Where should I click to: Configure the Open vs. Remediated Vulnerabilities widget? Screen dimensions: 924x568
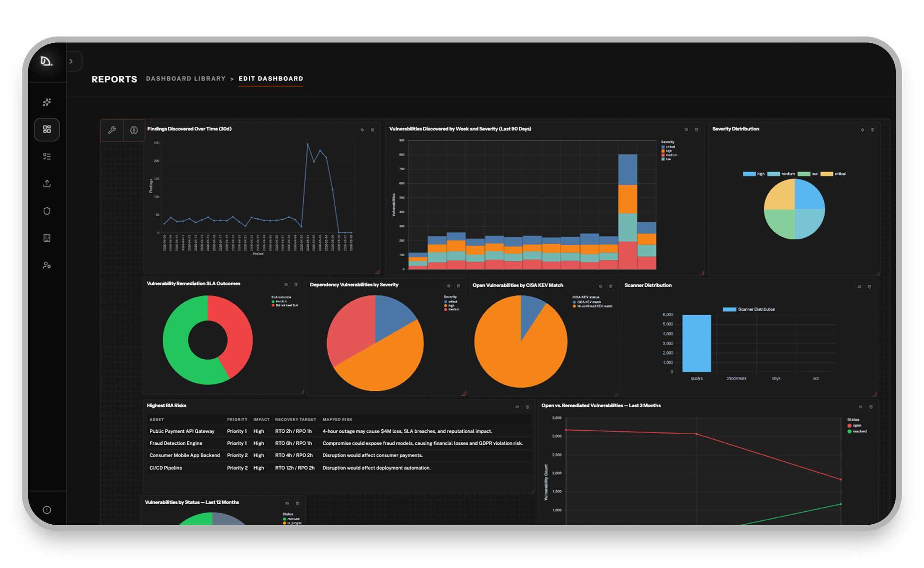[860, 407]
